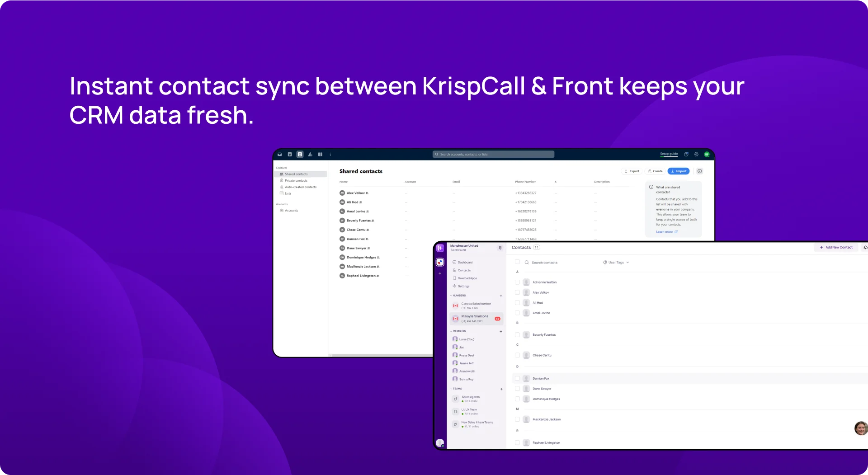Viewport: 868px width, 475px height.
Task: Open the inbox icon in Front's top bar
Action: point(280,154)
